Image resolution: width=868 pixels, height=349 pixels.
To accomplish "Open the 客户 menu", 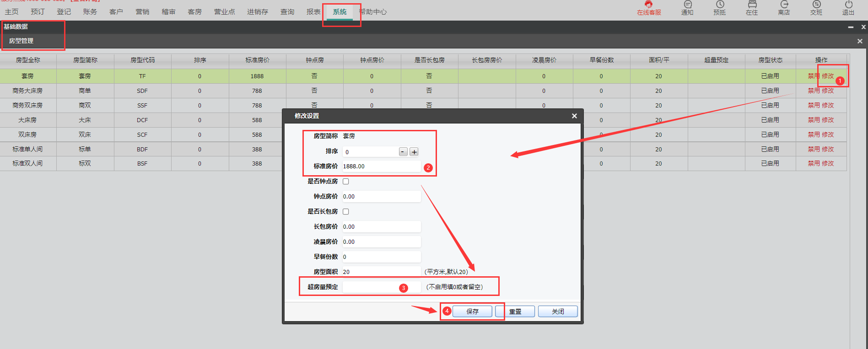I will tap(116, 12).
